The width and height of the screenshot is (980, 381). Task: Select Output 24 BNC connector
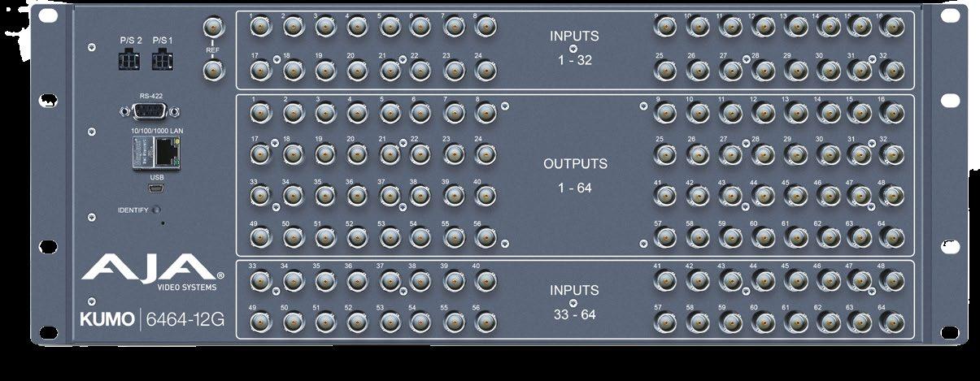point(486,153)
